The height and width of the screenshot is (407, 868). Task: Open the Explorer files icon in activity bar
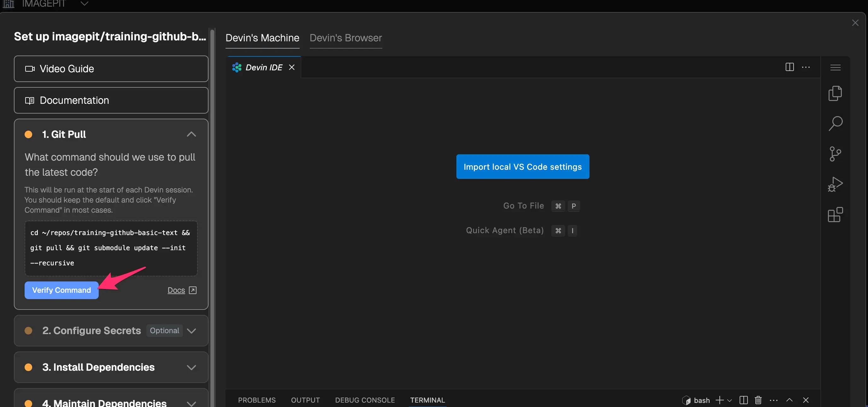[x=835, y=93]
